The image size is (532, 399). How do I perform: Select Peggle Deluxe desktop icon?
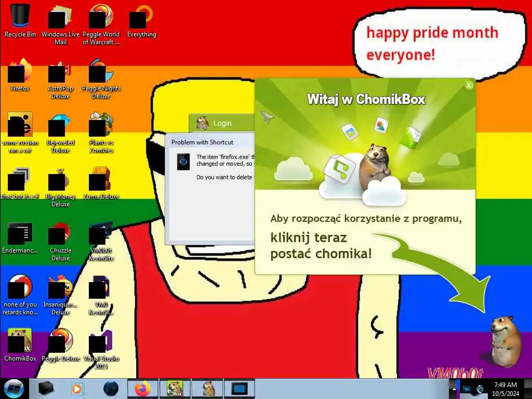60,345
